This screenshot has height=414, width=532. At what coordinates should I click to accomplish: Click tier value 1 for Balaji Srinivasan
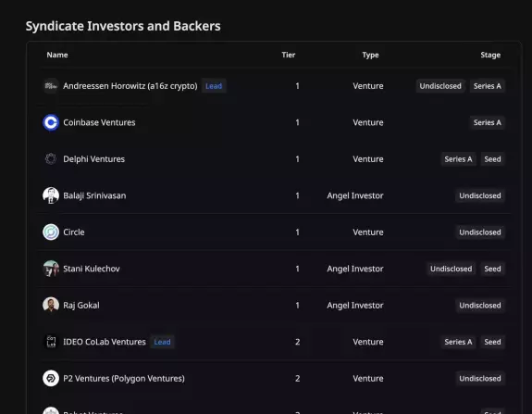[x=298, y=195]
